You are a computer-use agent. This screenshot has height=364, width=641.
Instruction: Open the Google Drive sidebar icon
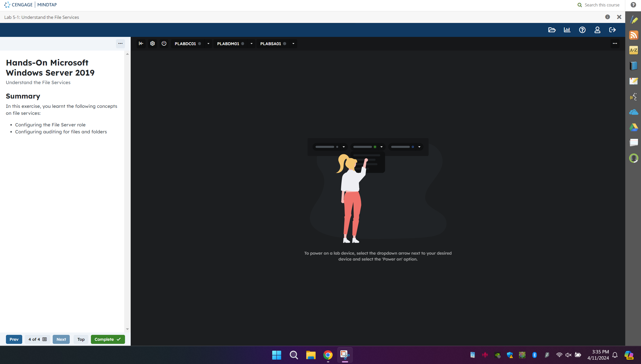[x=634, y=127]
